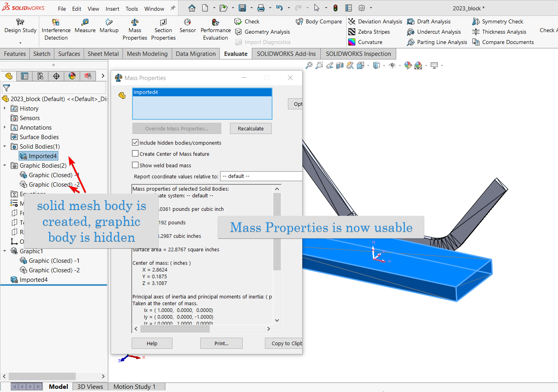Open Geometry Analysis
The width and height of the screenshot is (558, 392).
click(x=263, y=32)
